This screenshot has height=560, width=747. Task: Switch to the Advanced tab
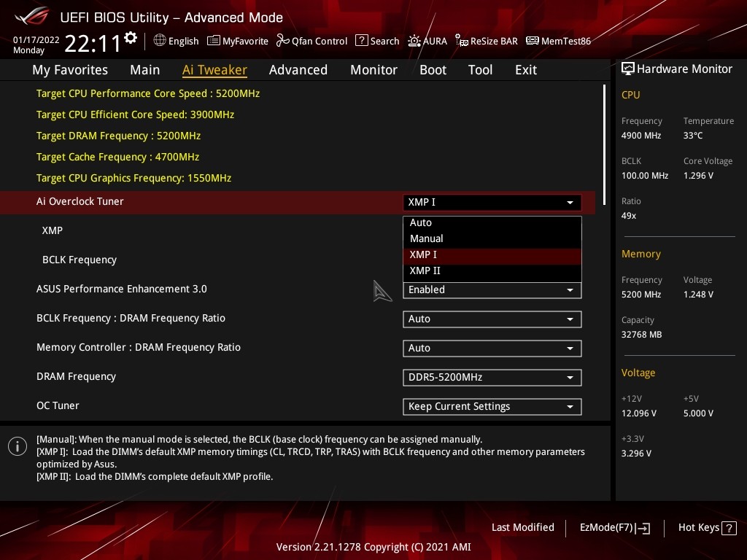[298, 70]
